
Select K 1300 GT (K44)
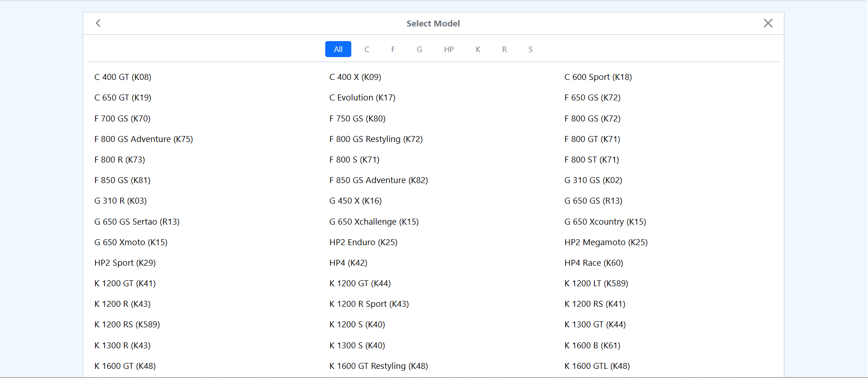click(595, 325)
